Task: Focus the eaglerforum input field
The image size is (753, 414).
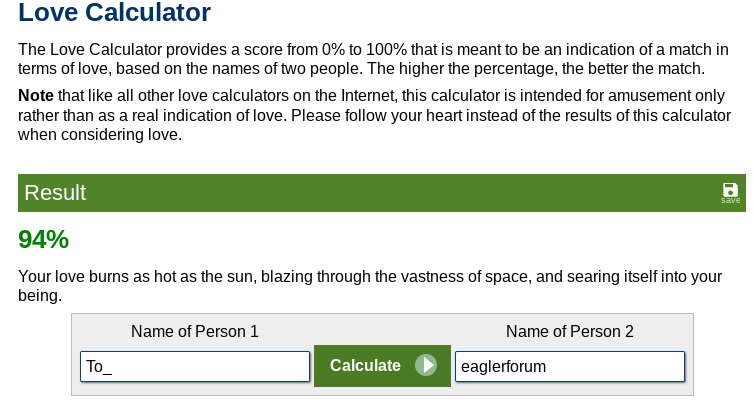Action: click(570, 366)
